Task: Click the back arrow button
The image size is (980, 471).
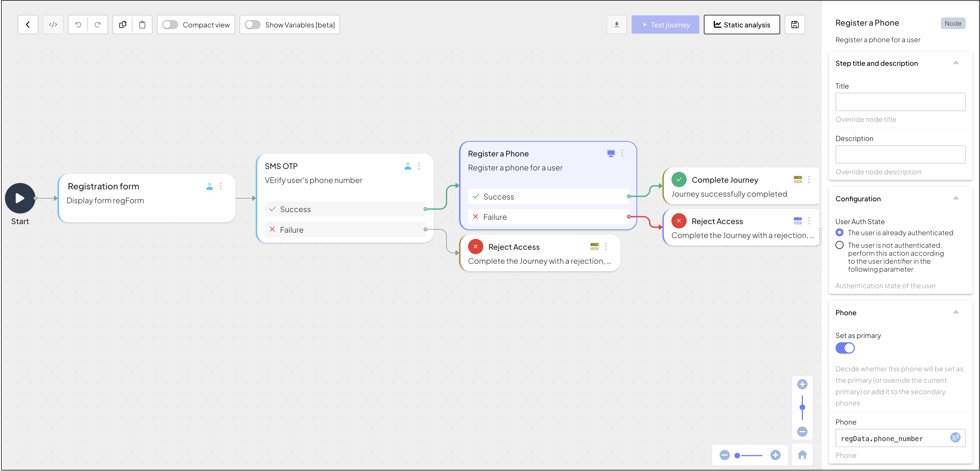Action: pos(28,25)
